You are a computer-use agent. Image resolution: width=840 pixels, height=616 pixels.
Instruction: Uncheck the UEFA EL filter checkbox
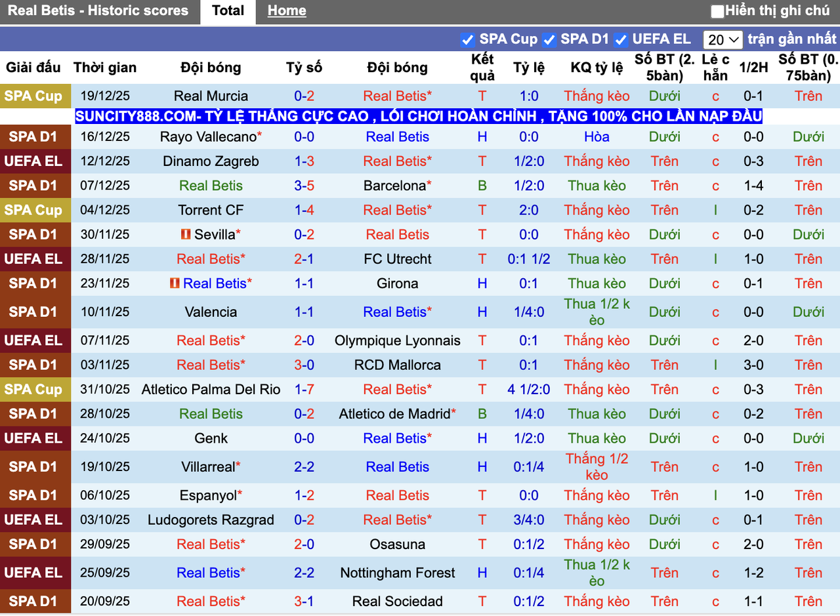point(621,39)
